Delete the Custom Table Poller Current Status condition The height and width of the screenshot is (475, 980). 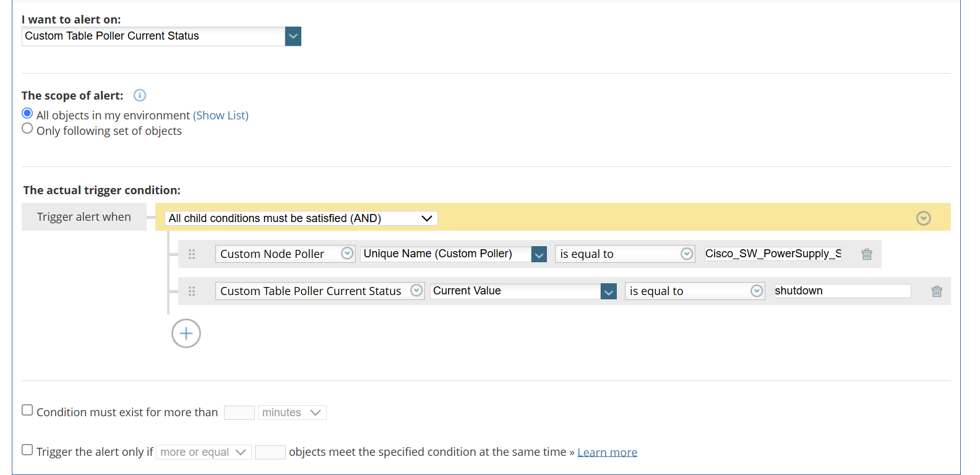937,291
